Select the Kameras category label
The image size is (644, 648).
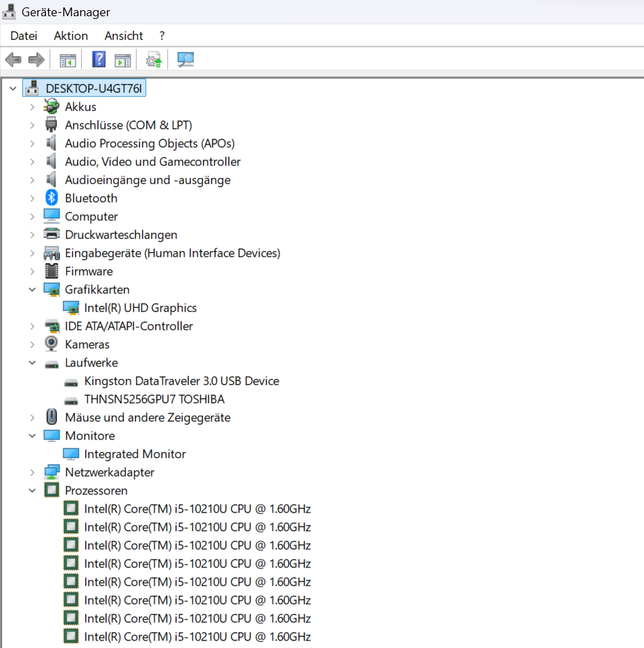(87, 345)
